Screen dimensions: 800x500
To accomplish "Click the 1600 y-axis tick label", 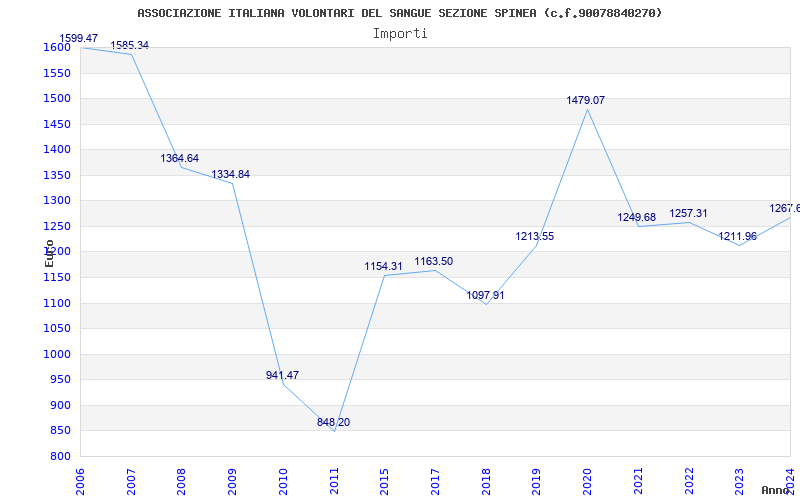I will click(x=57, y=47).
